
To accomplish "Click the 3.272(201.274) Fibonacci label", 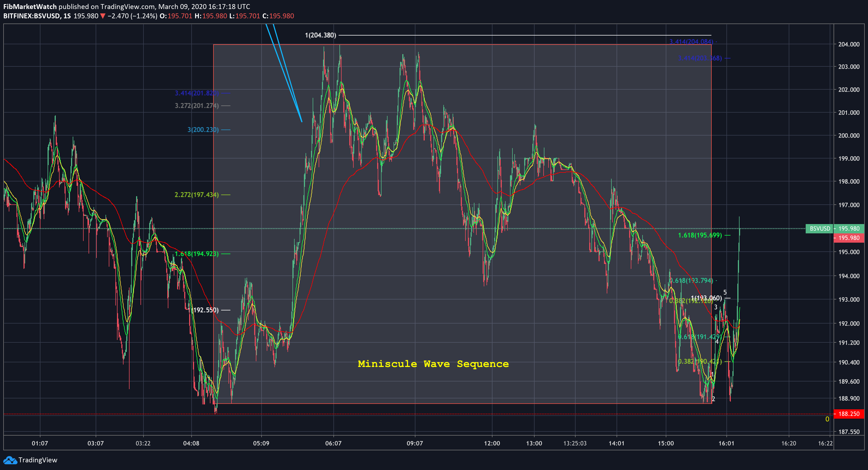I will pos(197,105).
